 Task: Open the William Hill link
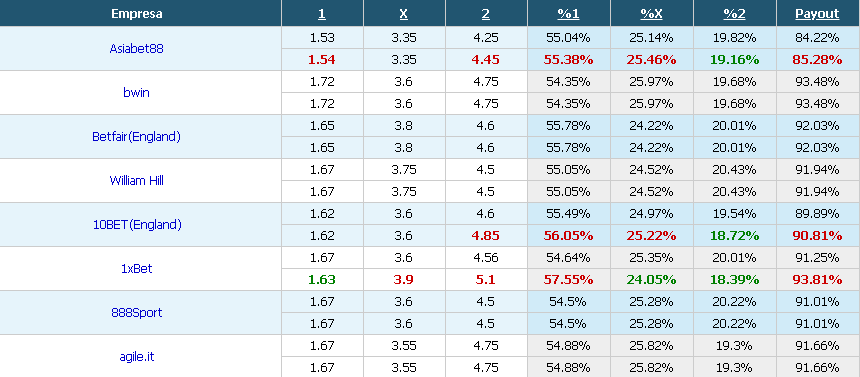137,180
